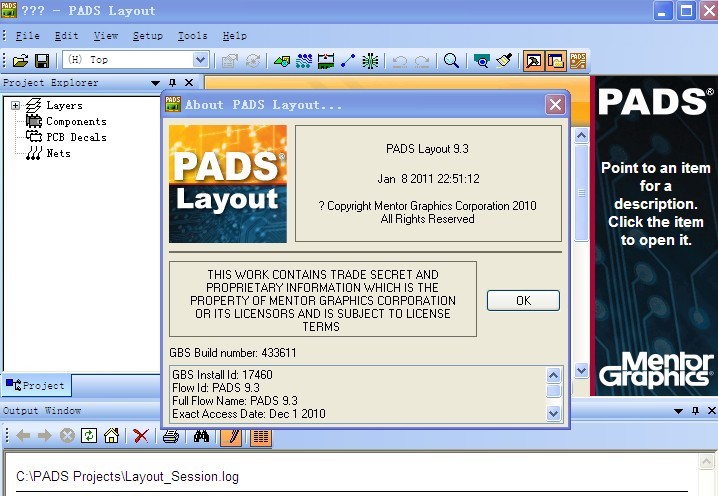Toggle the Output Window toolbar button
This screenshot has width=718, height=496.
point(533,60)
